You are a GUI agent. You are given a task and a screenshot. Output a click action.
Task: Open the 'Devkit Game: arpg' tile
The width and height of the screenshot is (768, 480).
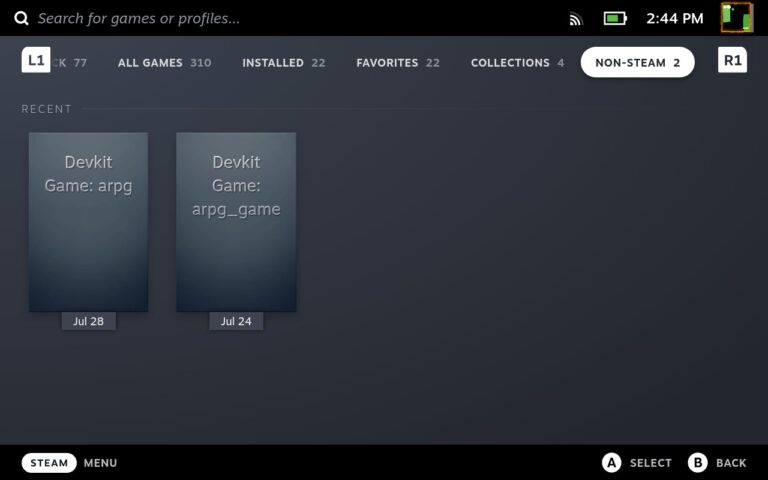click(88, 222)
